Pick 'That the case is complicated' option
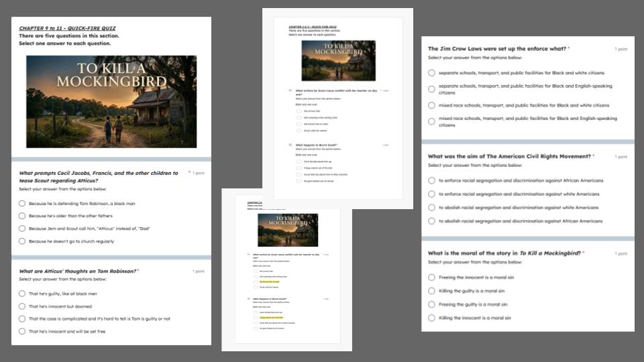 coord(22,319)
